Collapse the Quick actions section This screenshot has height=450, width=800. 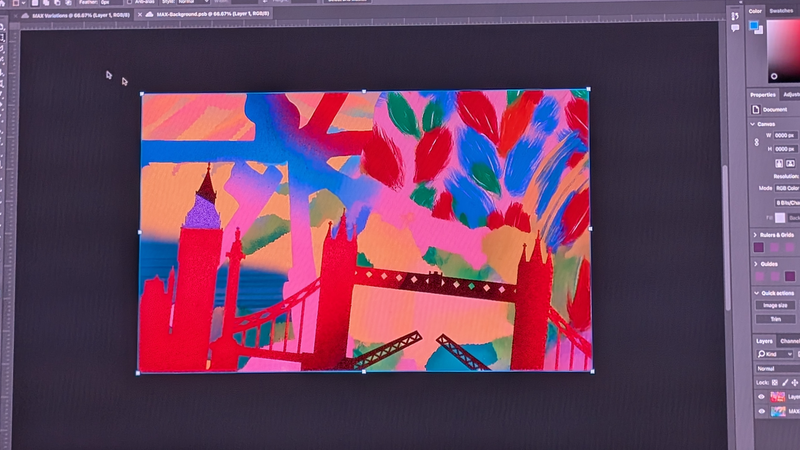756,293
